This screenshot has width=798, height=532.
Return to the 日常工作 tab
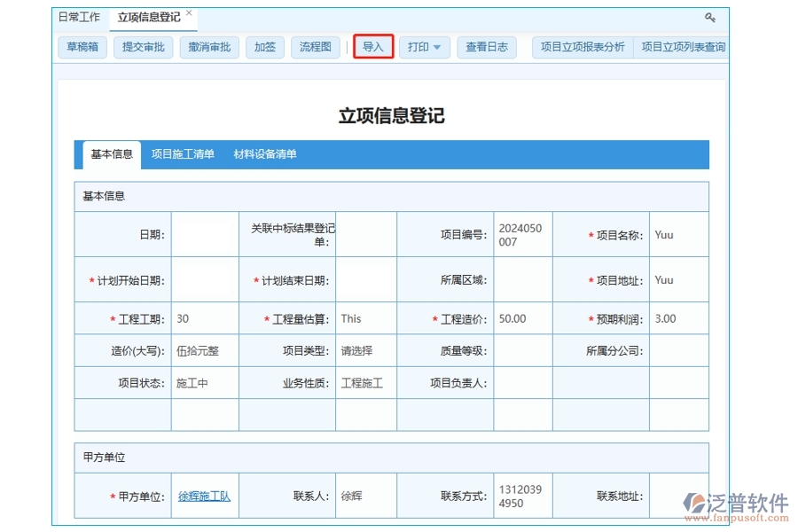[79, 15]
